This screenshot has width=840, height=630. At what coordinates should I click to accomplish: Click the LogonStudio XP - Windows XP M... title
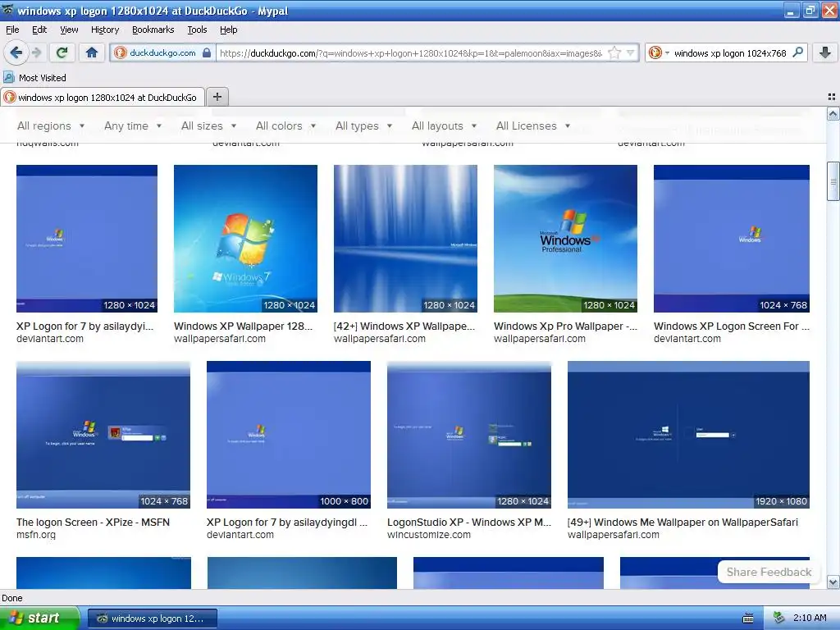(468, 522)
